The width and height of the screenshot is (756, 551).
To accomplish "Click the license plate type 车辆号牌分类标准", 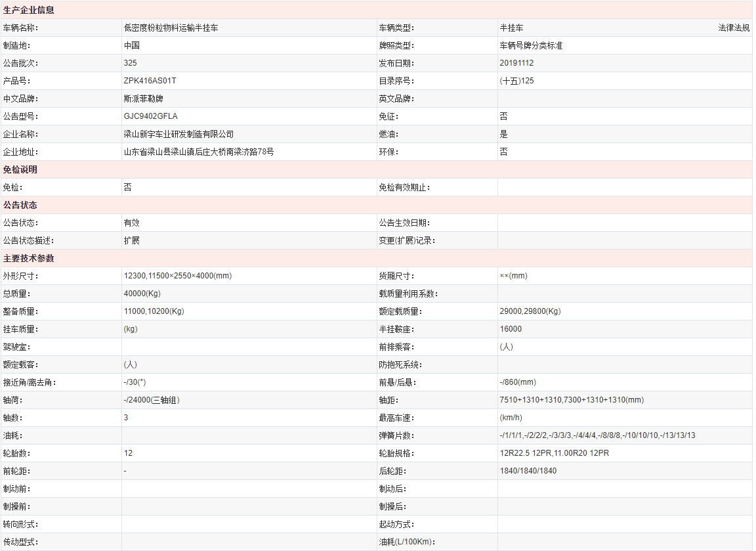I will [x=531, y=46].
